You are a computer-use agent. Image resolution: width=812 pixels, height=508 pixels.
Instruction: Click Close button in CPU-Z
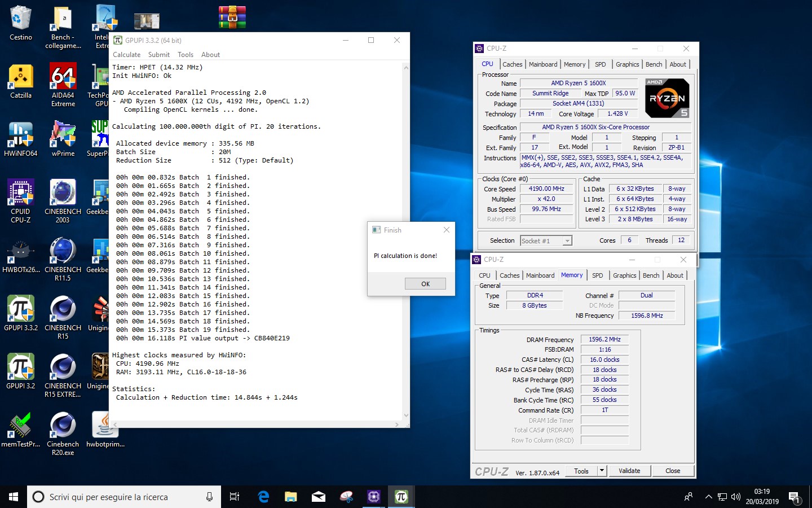(673, 471)
